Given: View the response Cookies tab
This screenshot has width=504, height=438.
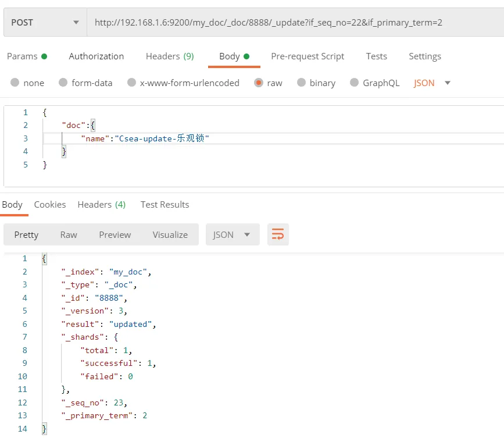Looking at the screenshot, I should 50,205.
